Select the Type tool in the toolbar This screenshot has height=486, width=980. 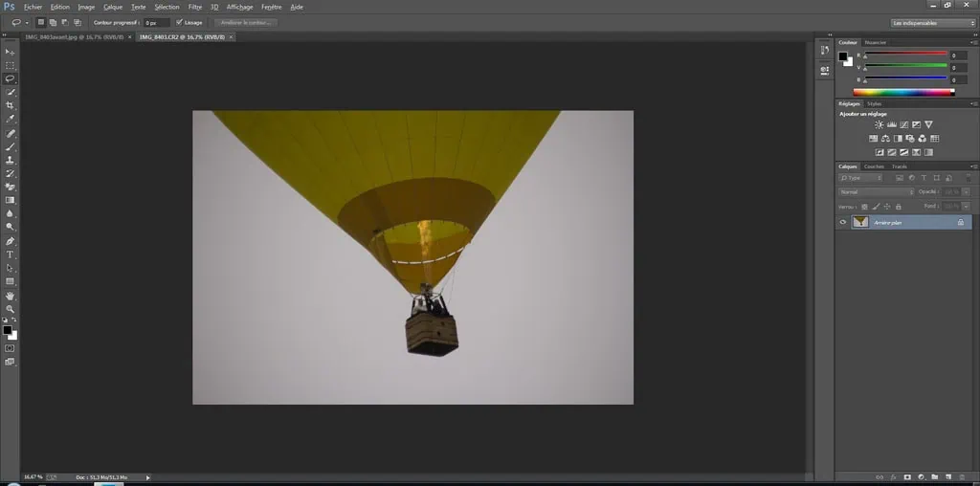11,254
